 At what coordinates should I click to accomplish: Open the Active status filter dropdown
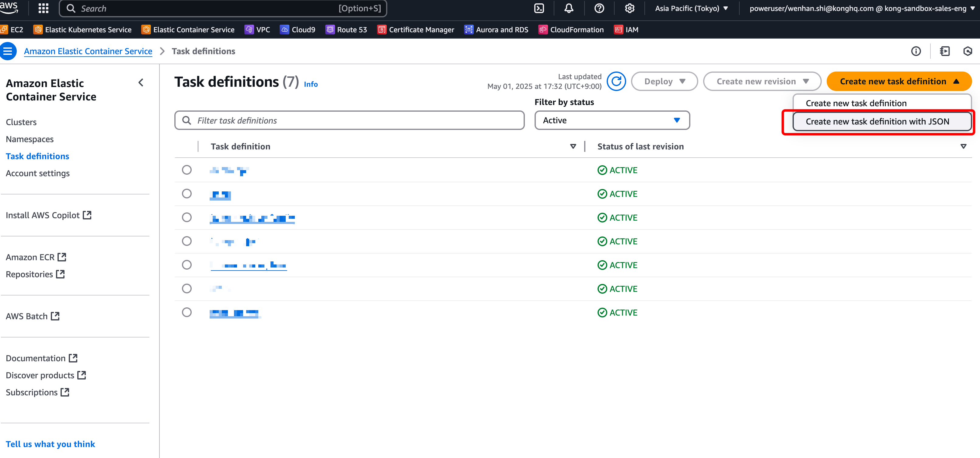pyautogui.click(x=612, y=120)
